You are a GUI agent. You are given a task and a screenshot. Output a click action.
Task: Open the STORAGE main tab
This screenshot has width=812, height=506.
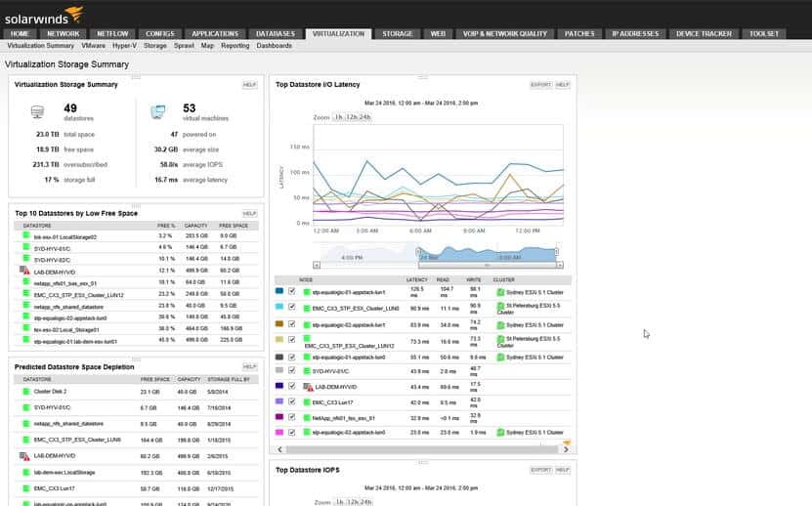(397, 33)
